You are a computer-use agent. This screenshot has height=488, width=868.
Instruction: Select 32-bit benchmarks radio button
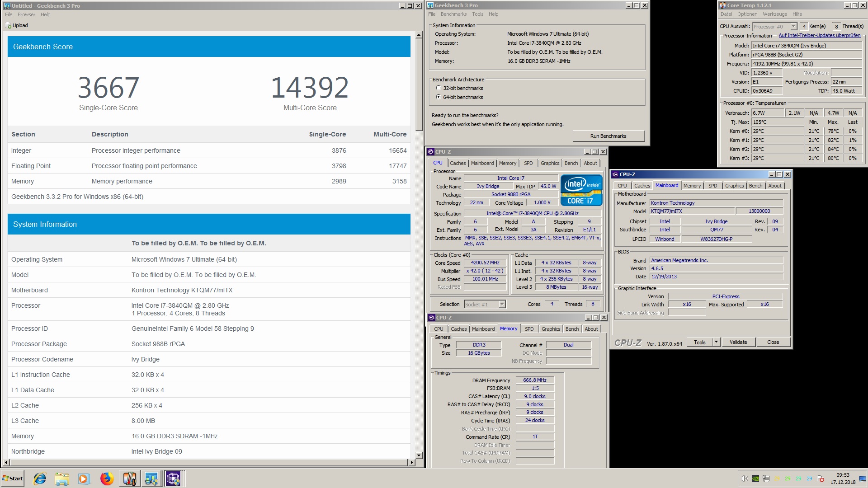438,88
